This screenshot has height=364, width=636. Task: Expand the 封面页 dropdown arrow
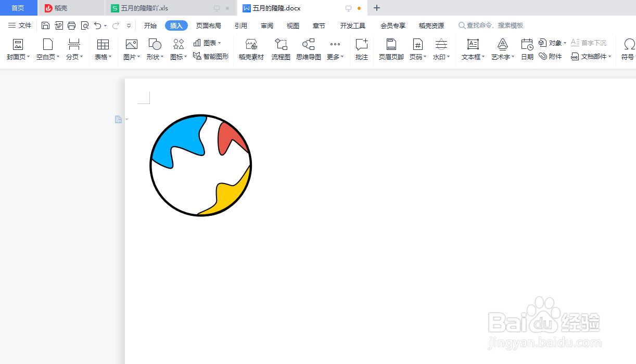[29, 57]
